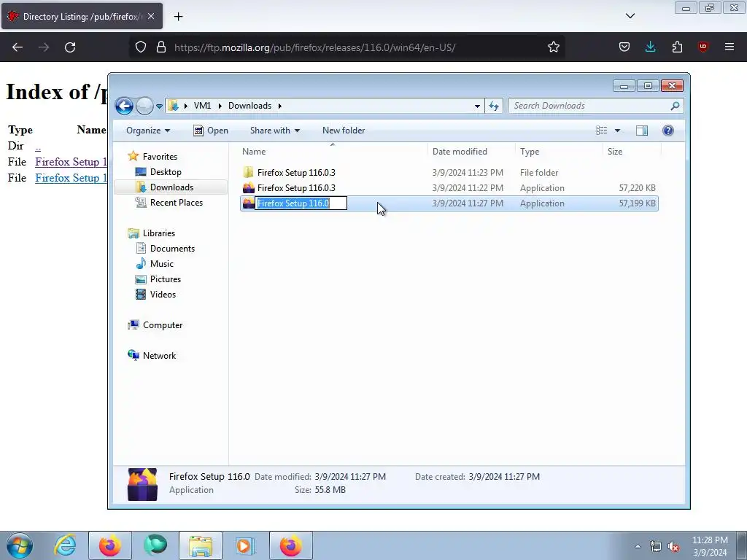
Task: Click the search magnifier icon in Explorer
Action: [x=675, y=106]
